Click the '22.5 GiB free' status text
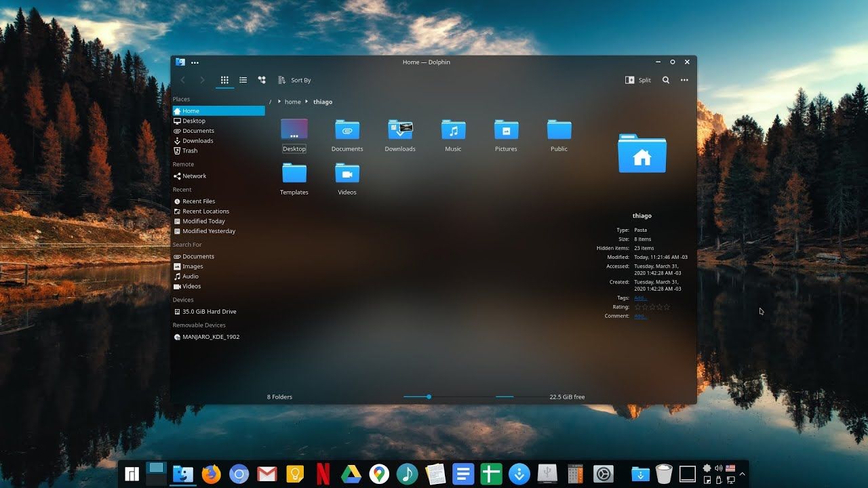Image resolution: width=868 pixels, height=488 pixels. pyautogui.click(x=567, y=397)
